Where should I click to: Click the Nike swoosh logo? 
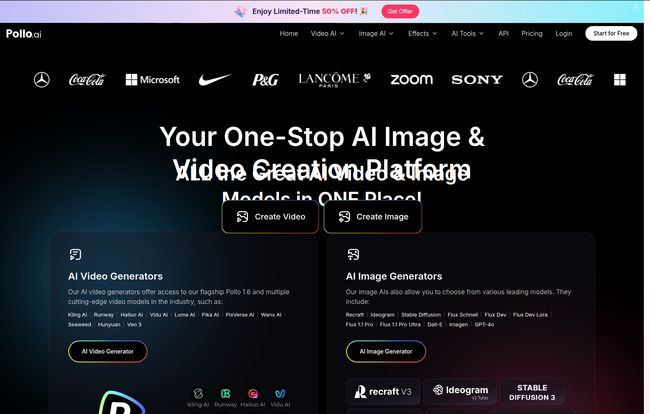[x=214, y=79]
